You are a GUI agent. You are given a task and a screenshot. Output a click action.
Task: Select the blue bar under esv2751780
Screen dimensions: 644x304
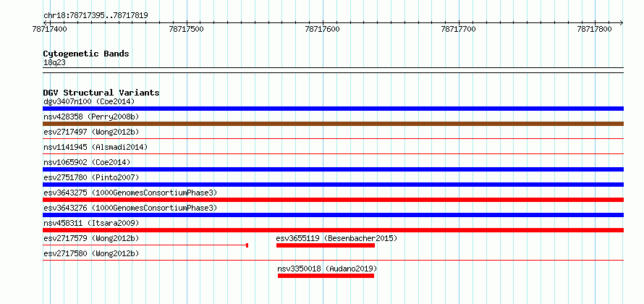333,185
